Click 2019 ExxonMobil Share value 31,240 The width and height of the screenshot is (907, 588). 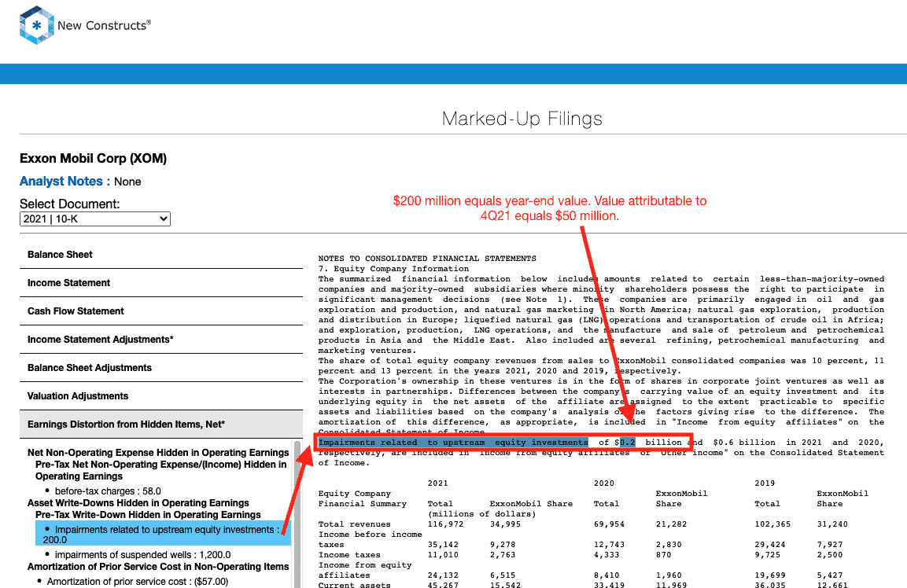coord(832,524)
